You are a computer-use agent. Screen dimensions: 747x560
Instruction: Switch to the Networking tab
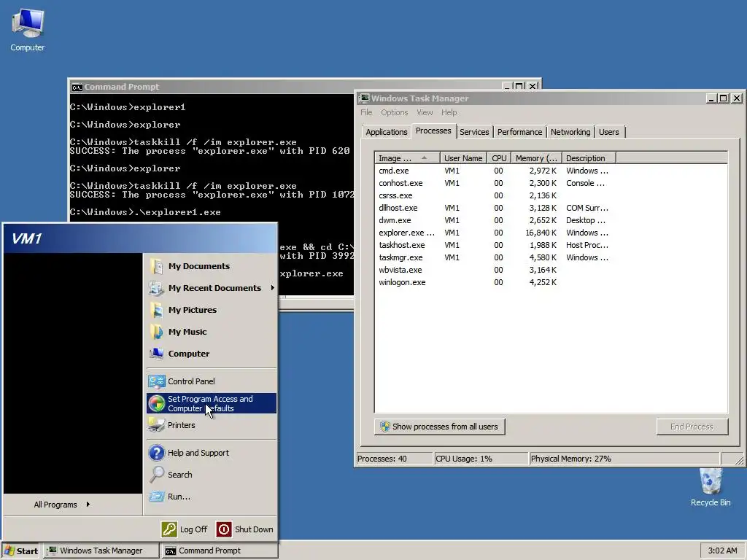pos(570,132)
